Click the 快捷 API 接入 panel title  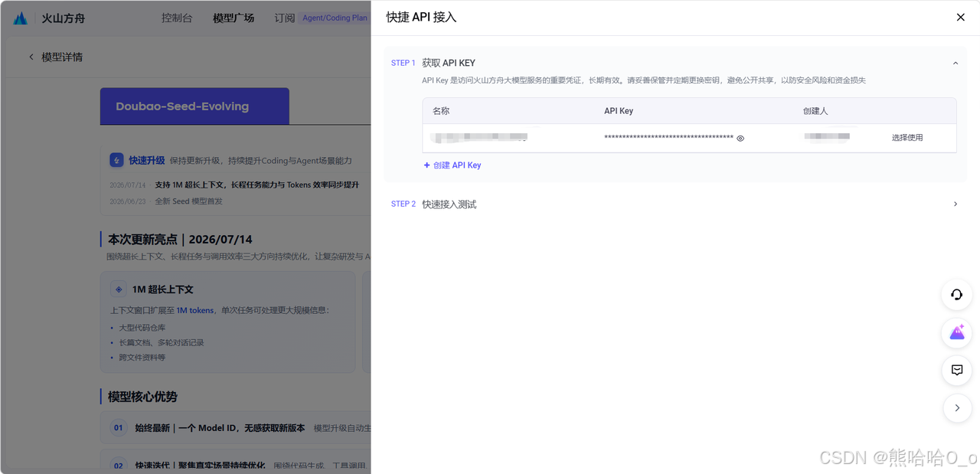click(421, 17)
